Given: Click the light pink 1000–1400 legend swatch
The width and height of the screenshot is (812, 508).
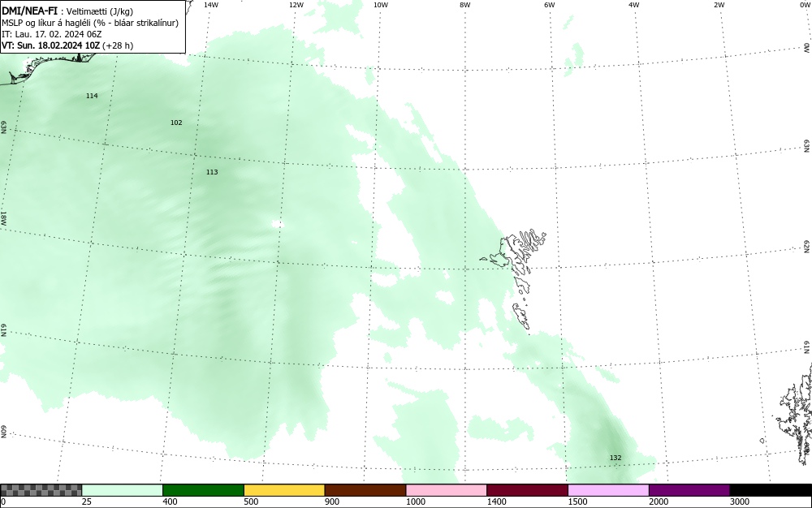Looking at the screenshot, I should point(447,490).
